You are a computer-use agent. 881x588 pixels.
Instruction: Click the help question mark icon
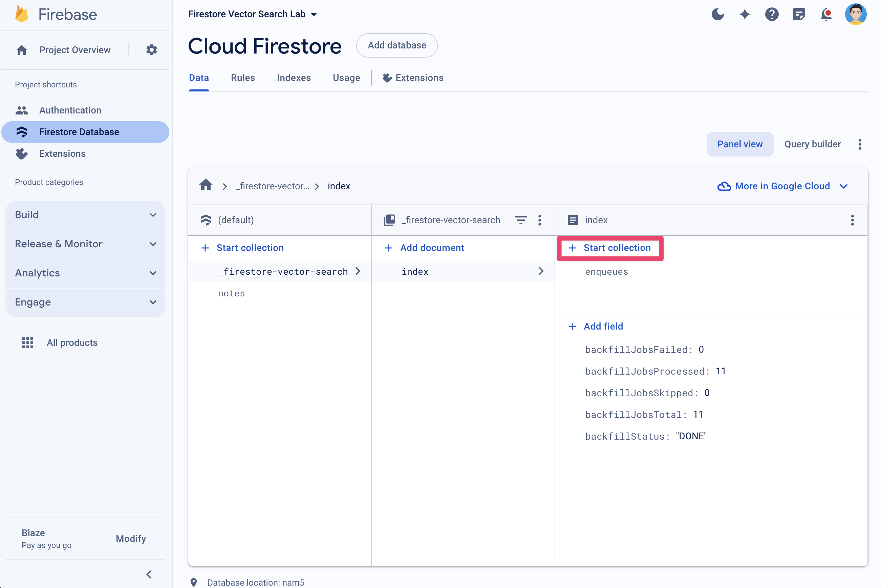point(772,13)
